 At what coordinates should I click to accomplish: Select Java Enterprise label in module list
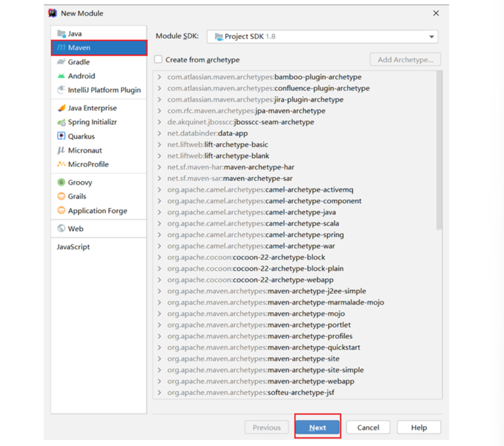click(92, 108)
